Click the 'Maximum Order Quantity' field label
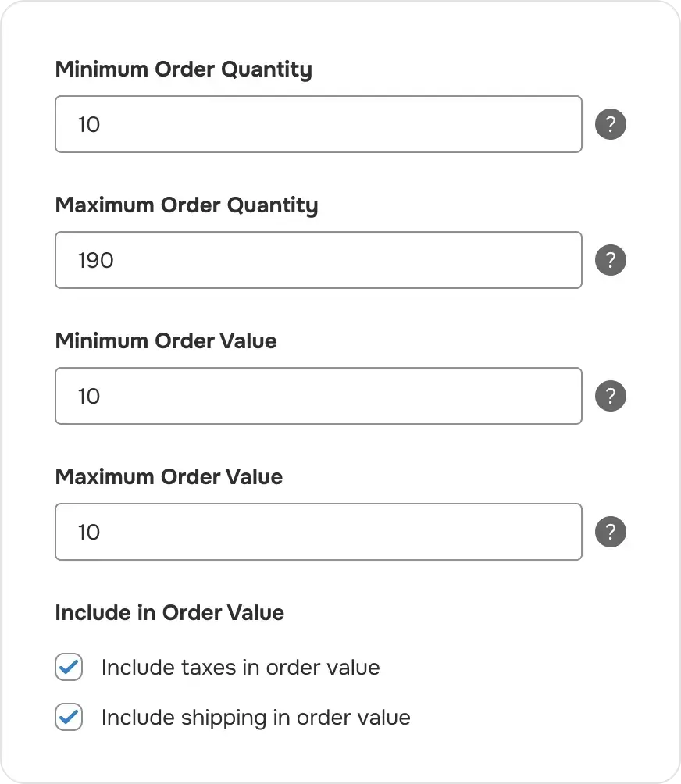681x784 pixels. [187, 205]
